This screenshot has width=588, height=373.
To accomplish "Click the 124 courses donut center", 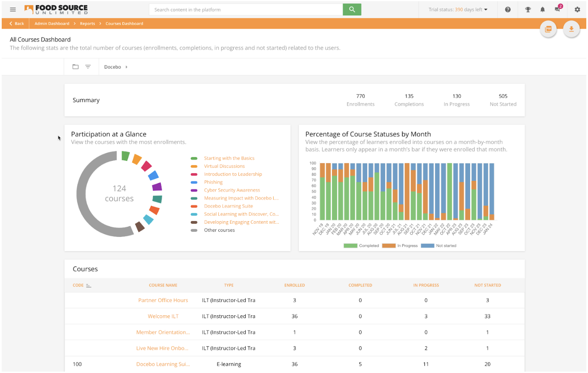I will [x=119, y=193].
